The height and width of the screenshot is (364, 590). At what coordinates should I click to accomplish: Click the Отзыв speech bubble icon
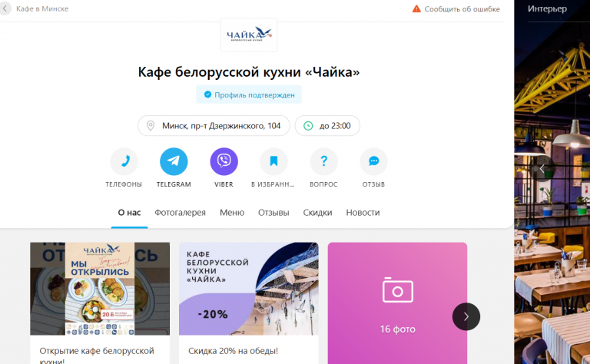coord(373,161)
